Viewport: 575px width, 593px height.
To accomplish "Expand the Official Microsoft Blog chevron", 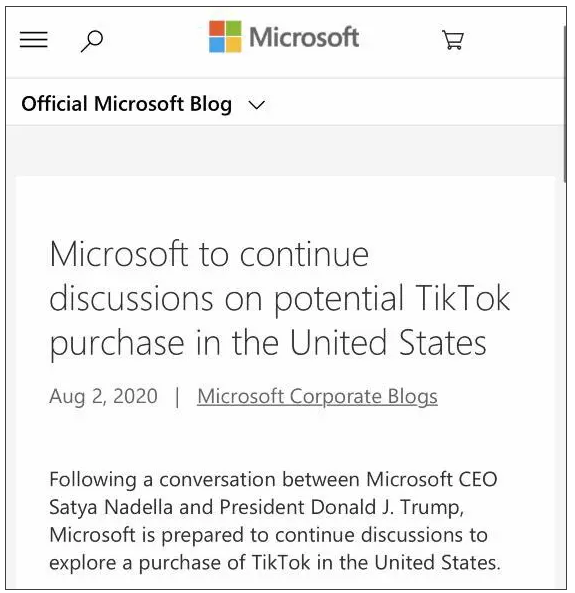I will [x=256, y=105].
